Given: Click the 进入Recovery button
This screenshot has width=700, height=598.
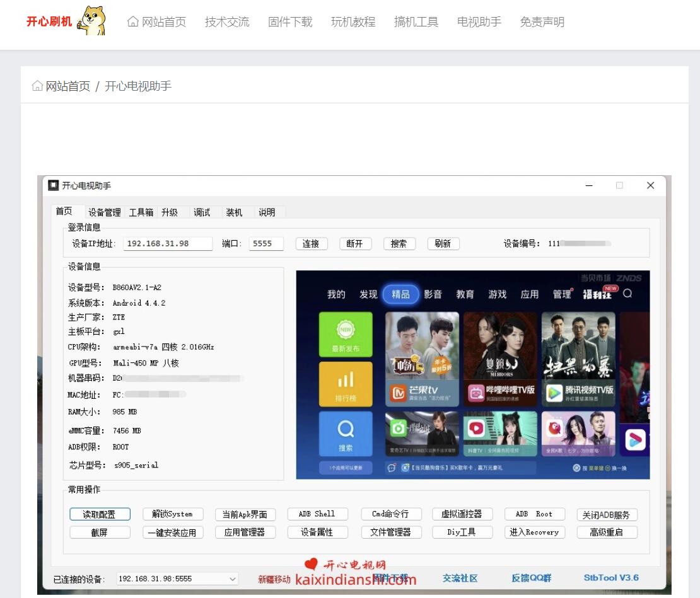Looking at the screenshot, I should 535,532.
